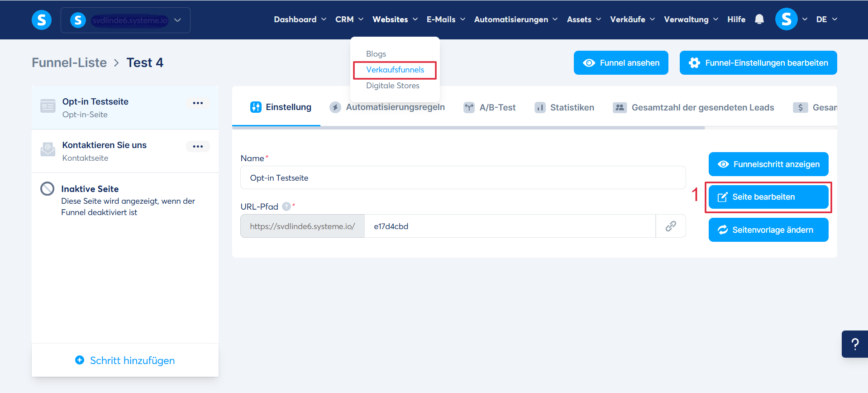Select Blogs in the Websites dropdown
Image resolution: width=868 pixels, height=393 pixels.
coord(376,54)
